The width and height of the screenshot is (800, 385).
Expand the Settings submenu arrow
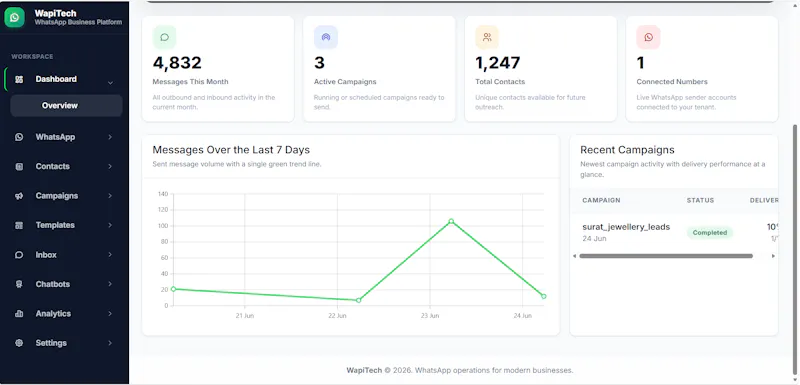[x=110, y=343]
